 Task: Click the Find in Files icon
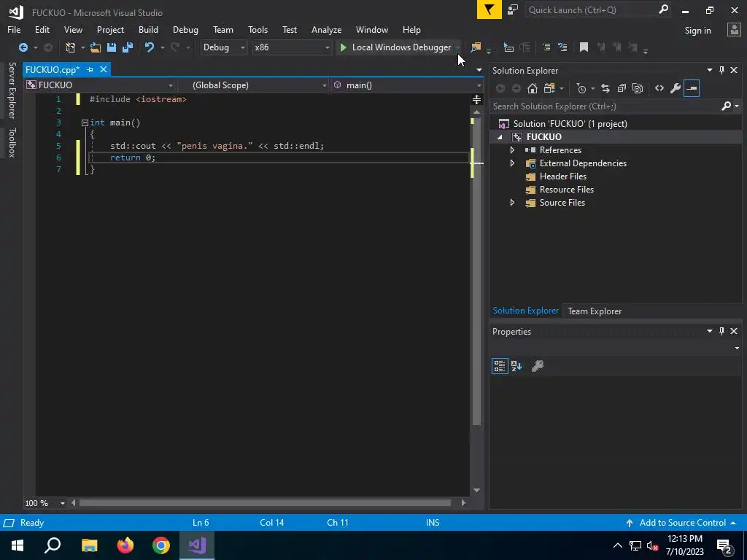pos(476,47)
